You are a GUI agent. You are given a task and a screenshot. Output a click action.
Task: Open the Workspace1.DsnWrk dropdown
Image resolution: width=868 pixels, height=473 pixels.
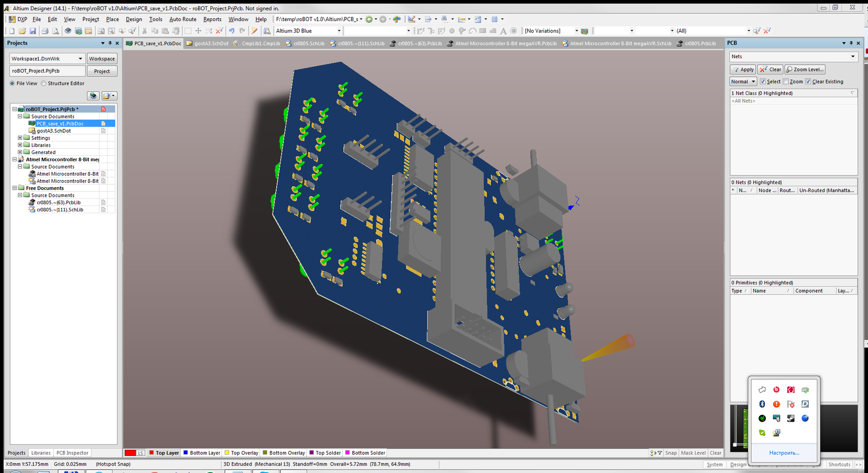coord(80,59)
